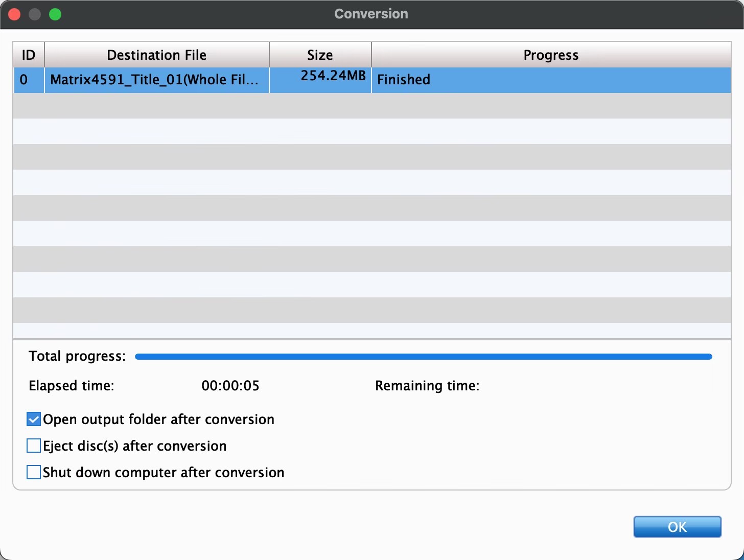744x560 pixels.
Task: Sort by the ID column header
Action: click(x=29, y=55)
